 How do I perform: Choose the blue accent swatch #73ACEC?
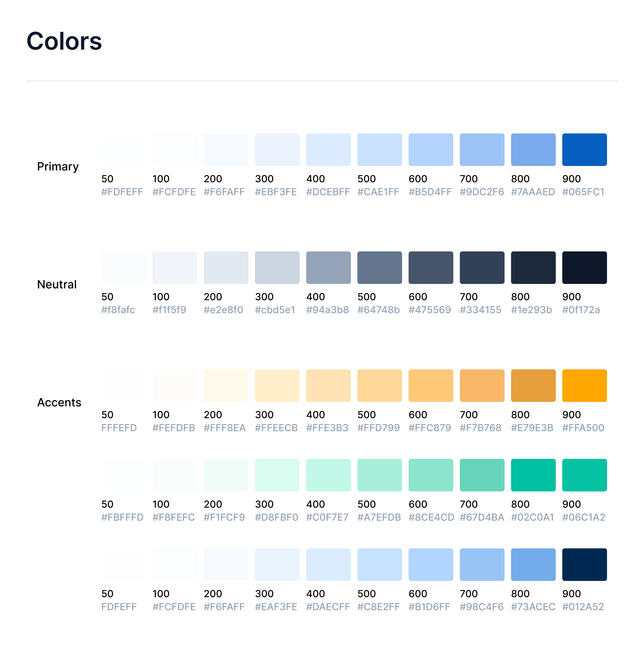(x=533, y=565)
